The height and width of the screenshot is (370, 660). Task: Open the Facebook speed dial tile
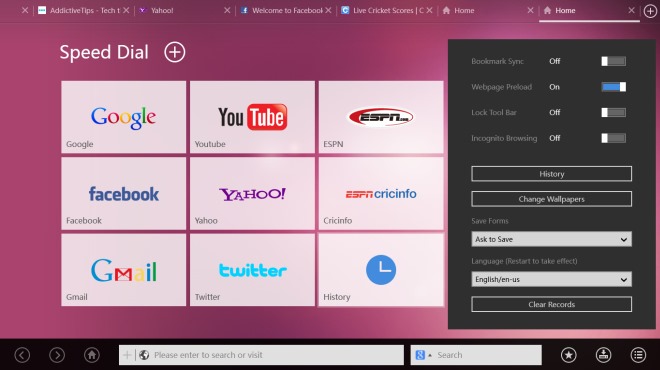(123, 194)
